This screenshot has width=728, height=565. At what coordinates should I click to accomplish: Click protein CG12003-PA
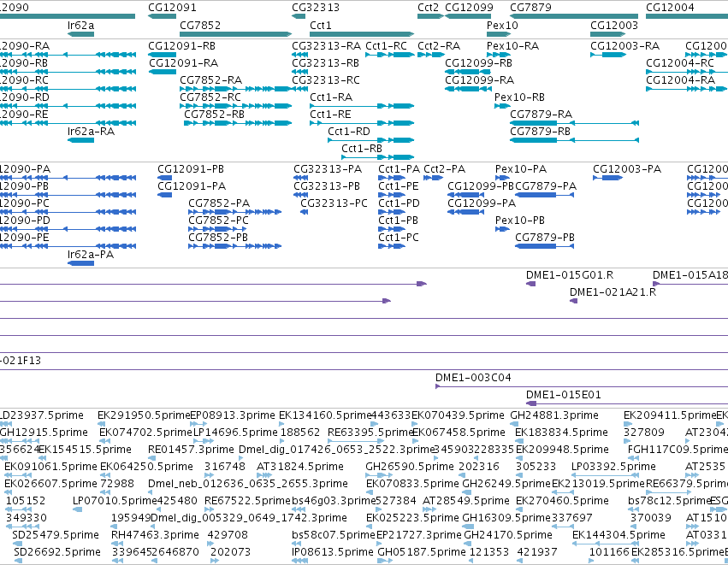click(x=607, y=178)
